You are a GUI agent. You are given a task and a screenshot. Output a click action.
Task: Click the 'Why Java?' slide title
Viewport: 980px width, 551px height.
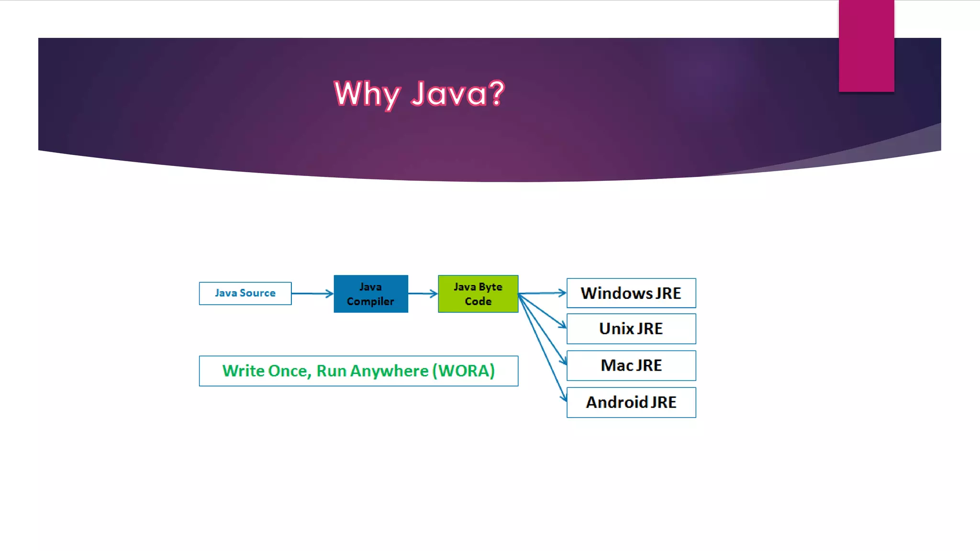click(x=419, y=93)
